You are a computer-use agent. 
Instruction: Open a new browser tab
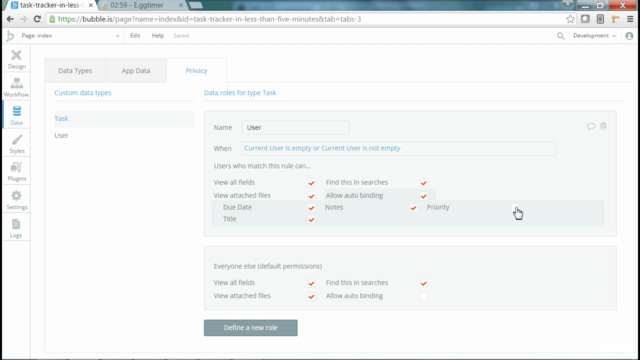196,5
